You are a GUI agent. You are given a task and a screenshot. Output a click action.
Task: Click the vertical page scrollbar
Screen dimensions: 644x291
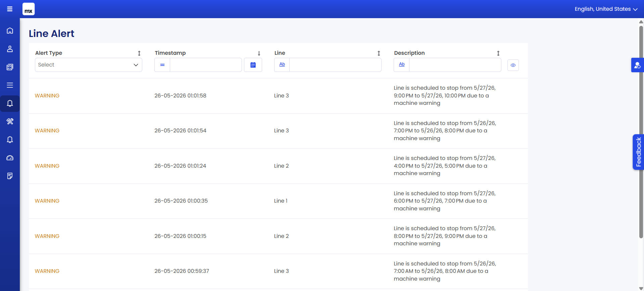(x=641, y=132)
